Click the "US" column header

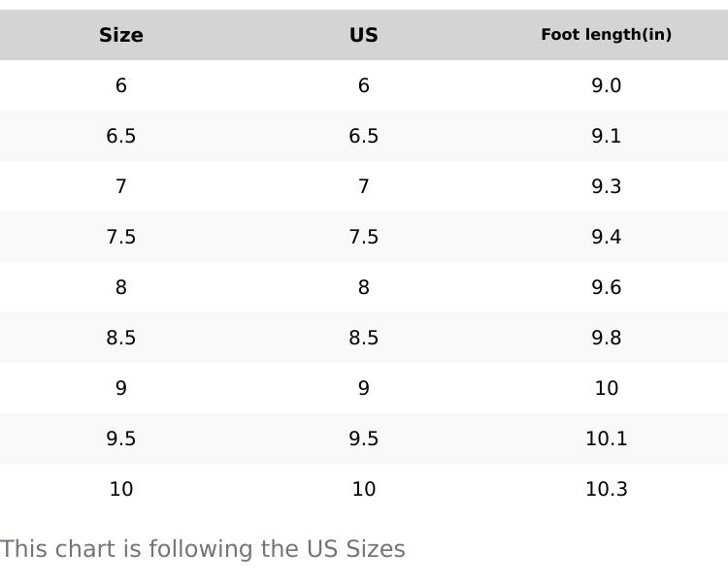363,35
